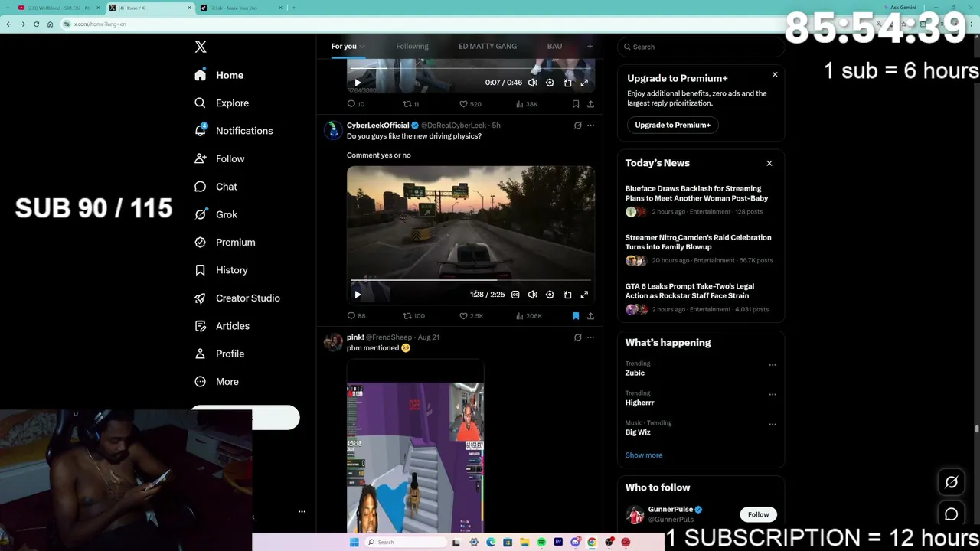Reply to the post with 88 comments
Image resolution: width=980 pixels, height=551 pixels.
tap(356, 316)
